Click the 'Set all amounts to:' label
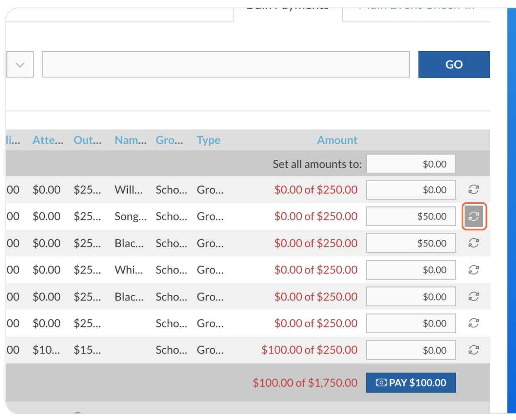Screen dimensions: 516x420 point(317,164)
